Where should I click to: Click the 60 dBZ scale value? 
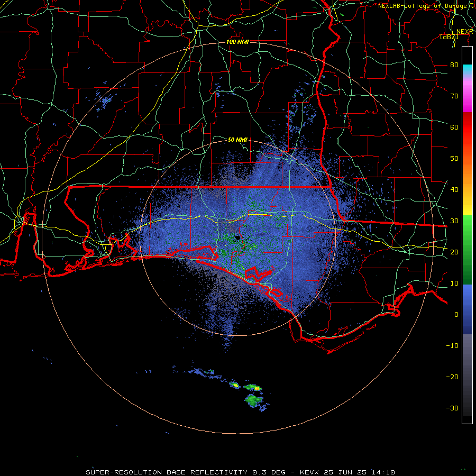pos(454,127)
